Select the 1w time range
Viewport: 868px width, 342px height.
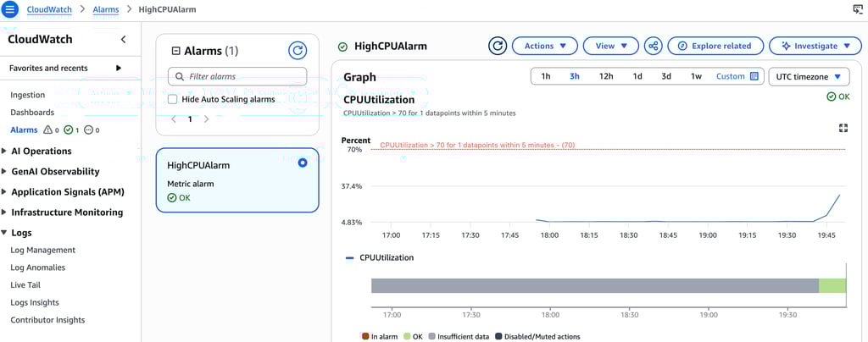pyautogui.click(x=696, y=76)
